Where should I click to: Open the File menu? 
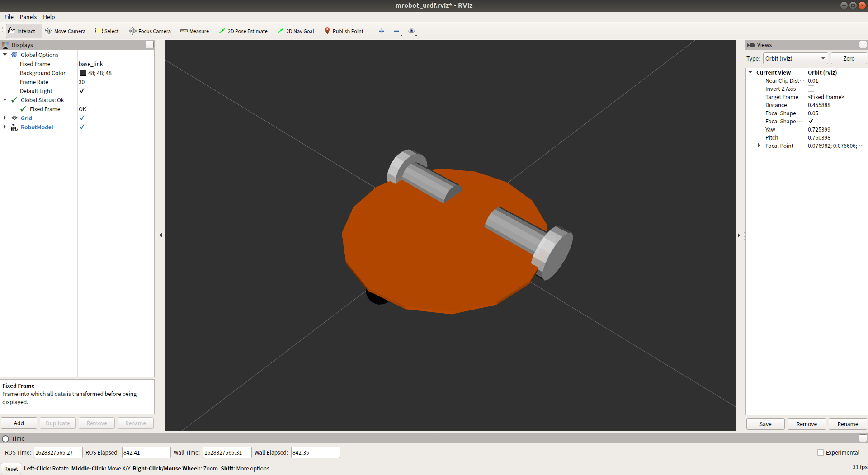tap(9, 17)
